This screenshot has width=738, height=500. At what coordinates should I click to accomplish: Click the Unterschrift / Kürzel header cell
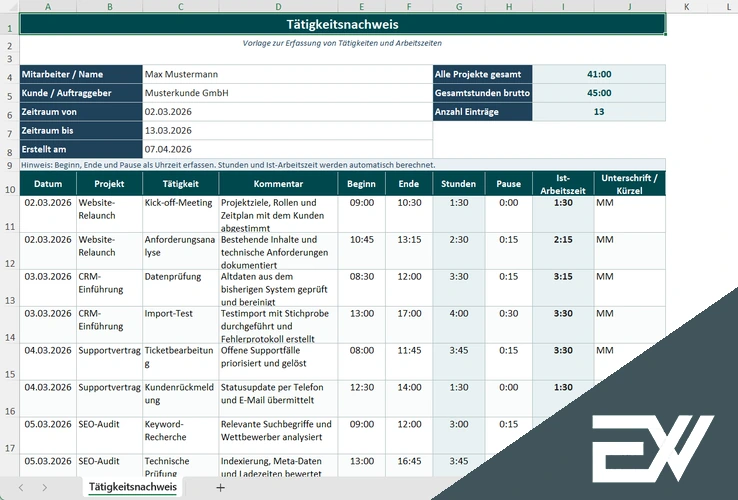coord(629,184)
